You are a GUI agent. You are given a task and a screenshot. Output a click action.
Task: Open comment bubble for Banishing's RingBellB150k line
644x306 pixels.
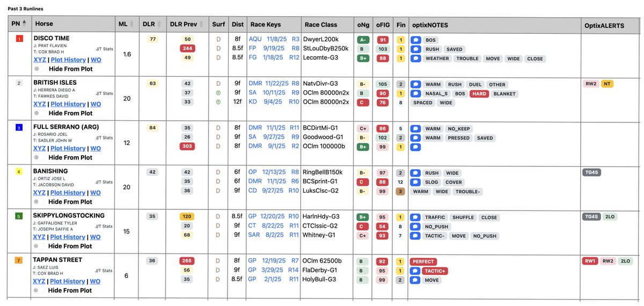tap(415, 173)
